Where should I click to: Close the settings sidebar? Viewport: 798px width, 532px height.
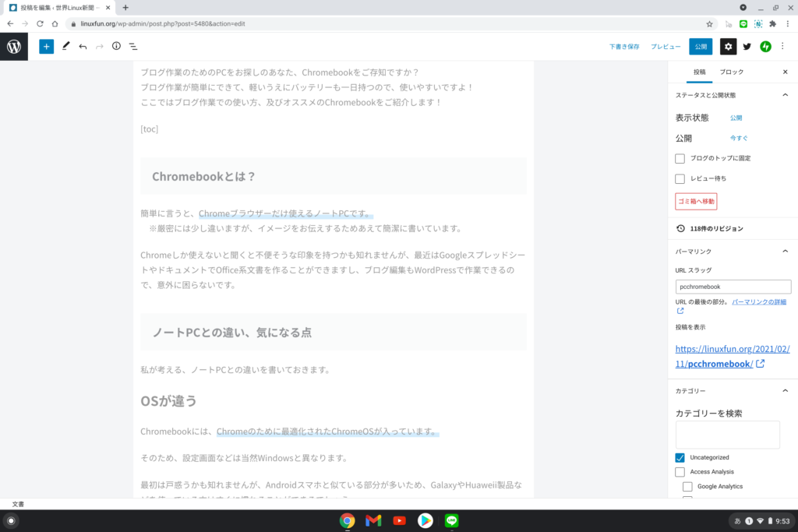click(x=786, y=72)
